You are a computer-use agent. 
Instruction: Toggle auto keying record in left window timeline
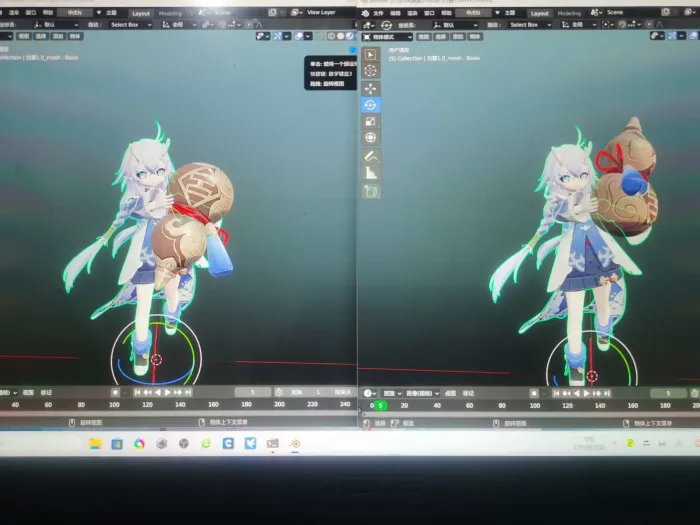(115, 392)
